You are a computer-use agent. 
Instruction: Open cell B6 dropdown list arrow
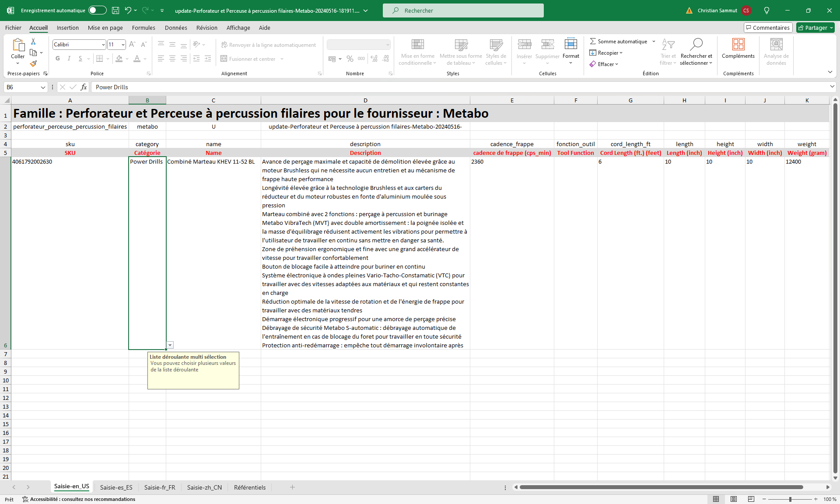point(170,345)
